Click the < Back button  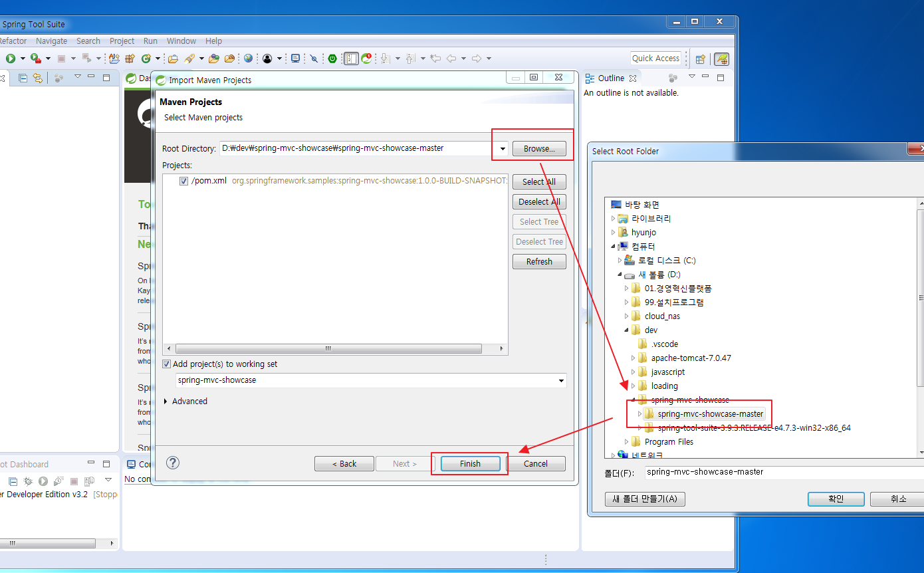pos(344,464)
